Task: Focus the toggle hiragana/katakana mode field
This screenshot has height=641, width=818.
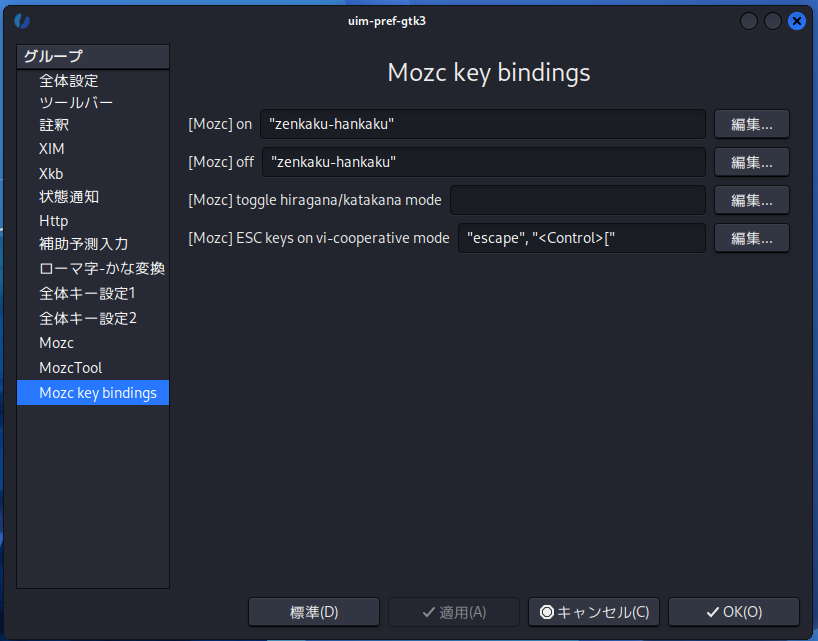Action: (x=578, y=200)
